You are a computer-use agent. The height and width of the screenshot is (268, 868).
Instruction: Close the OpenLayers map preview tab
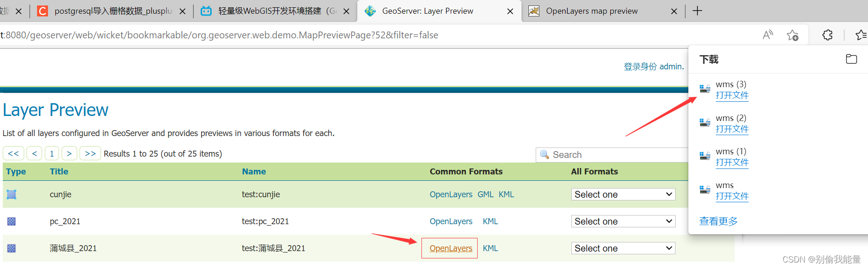click(674, 11)
